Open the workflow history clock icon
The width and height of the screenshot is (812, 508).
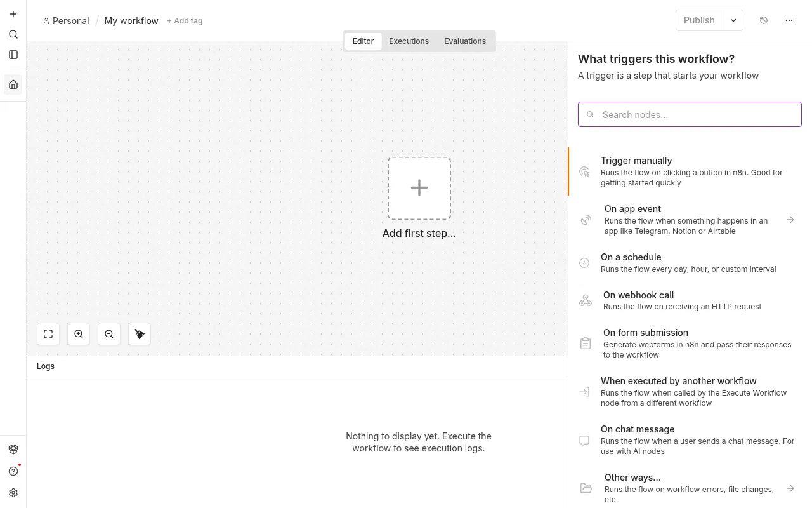click(x=764, y=20)
